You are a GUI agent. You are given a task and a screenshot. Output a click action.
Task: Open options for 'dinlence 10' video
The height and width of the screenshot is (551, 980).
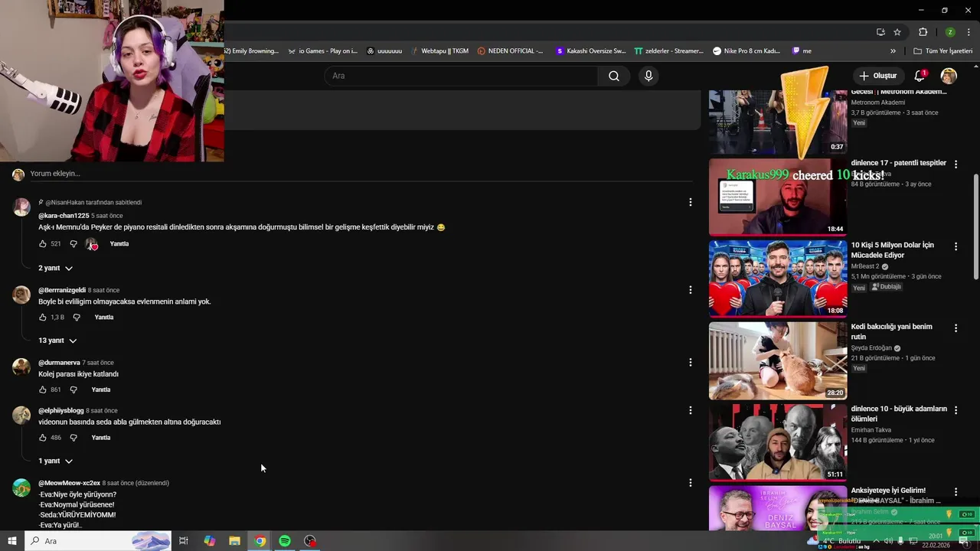click(x=955, y=410)
